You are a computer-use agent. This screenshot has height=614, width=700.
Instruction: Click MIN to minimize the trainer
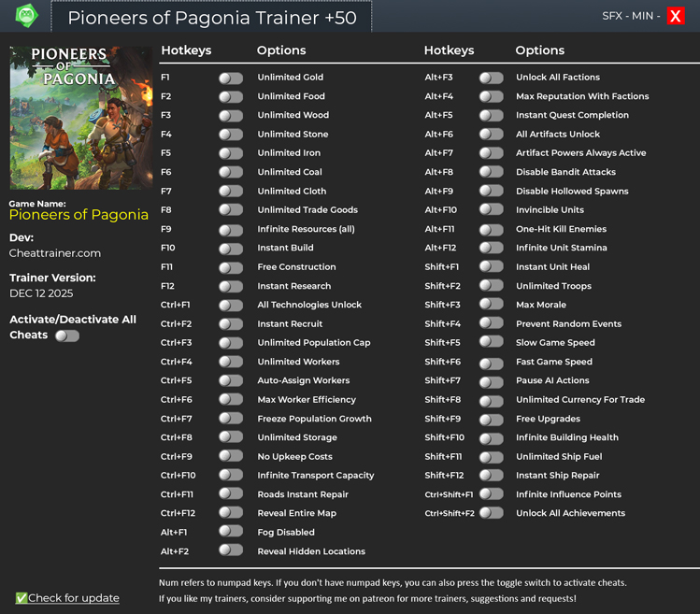click(644, 16)
